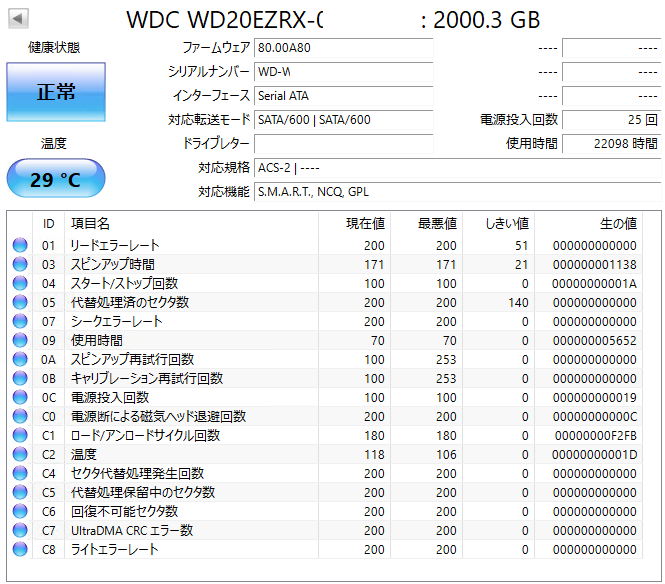Click raw value 000000005652

coord(595,341)
